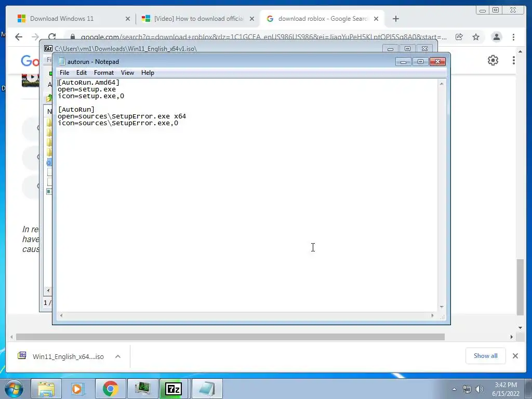
Task: Switch to Notepad in the taskbar
Action: (207, 389)
